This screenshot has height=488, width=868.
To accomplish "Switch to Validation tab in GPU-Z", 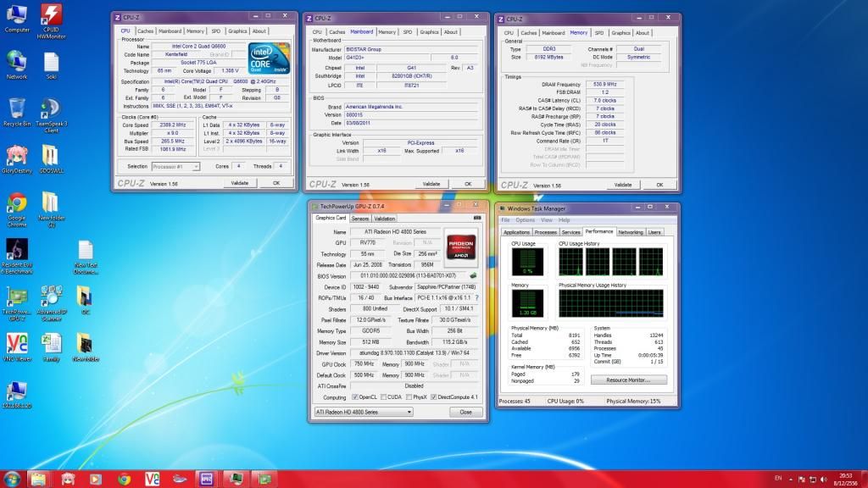I will point(384,219).
